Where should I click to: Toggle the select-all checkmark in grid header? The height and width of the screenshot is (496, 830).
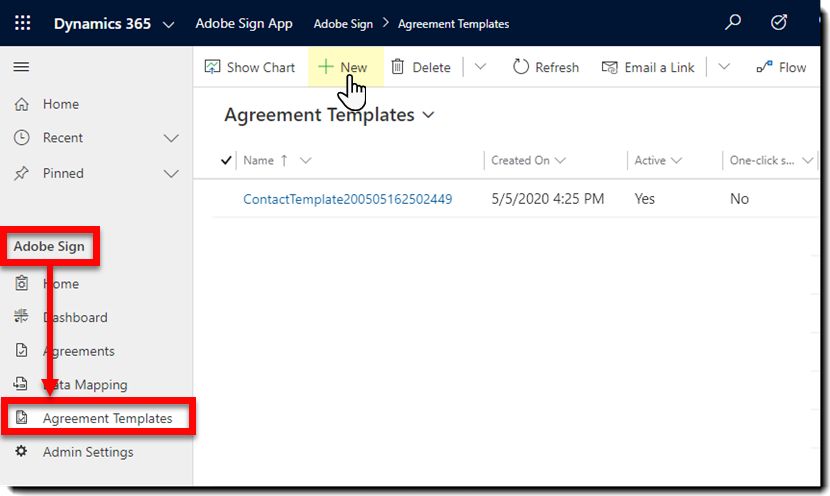(226, 160)
